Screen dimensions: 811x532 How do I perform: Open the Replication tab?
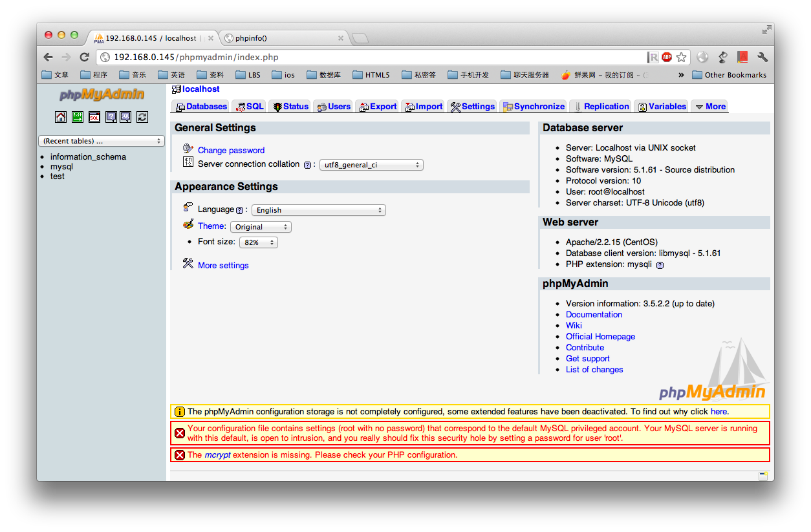600,107
